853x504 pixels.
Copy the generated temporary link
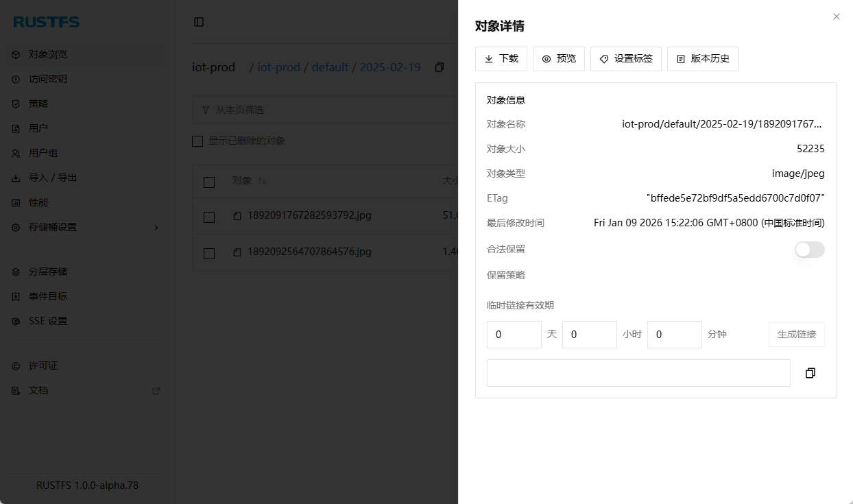click(810, 373)
